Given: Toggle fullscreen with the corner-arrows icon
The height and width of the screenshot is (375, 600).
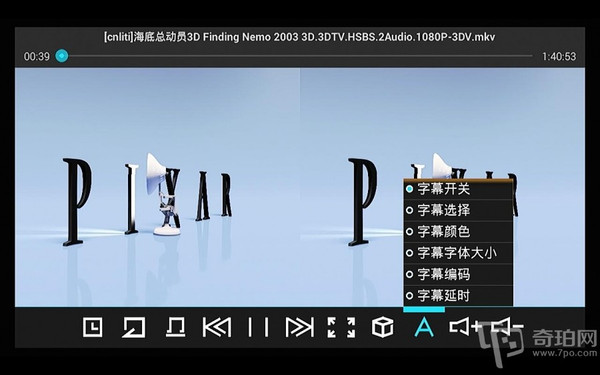Looking at the screenshot, I should 341,327.
